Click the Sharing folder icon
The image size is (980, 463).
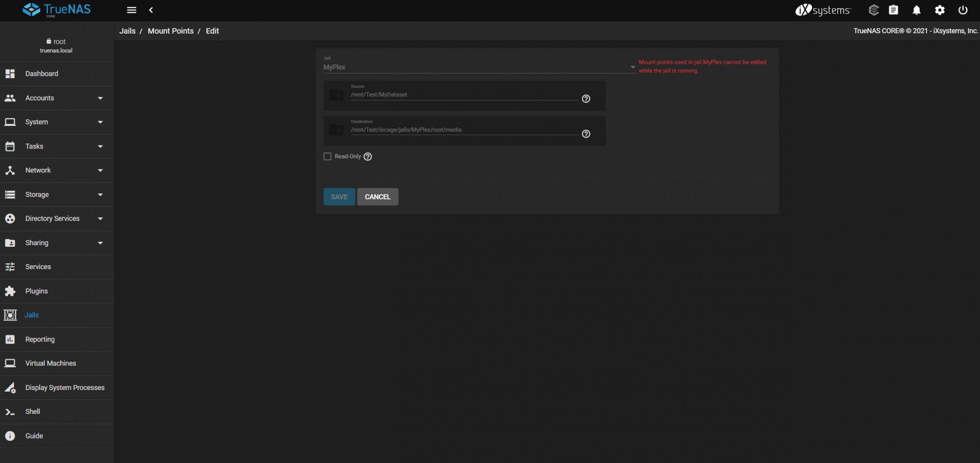[x=10, y=243]
